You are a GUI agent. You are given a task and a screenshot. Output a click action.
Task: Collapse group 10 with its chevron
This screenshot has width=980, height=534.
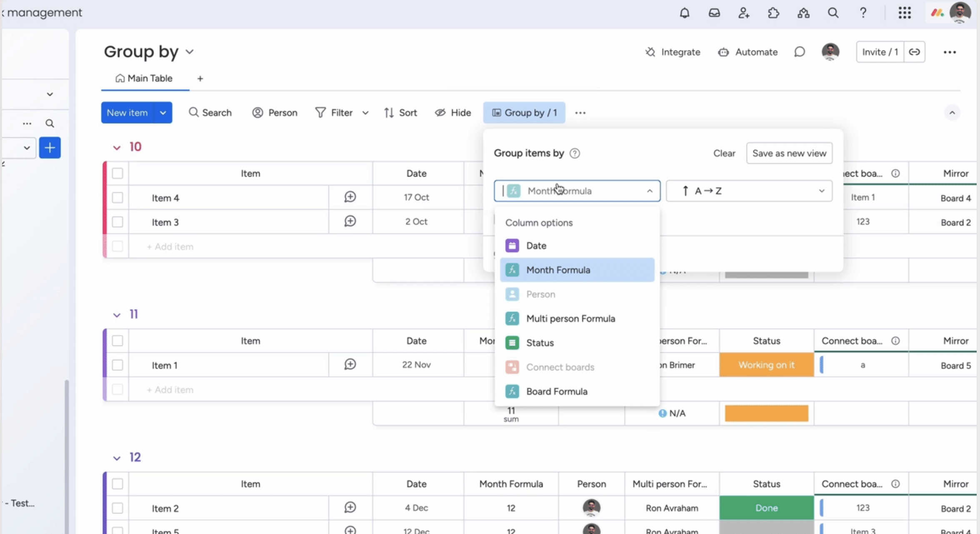click(x=117, y=147)
